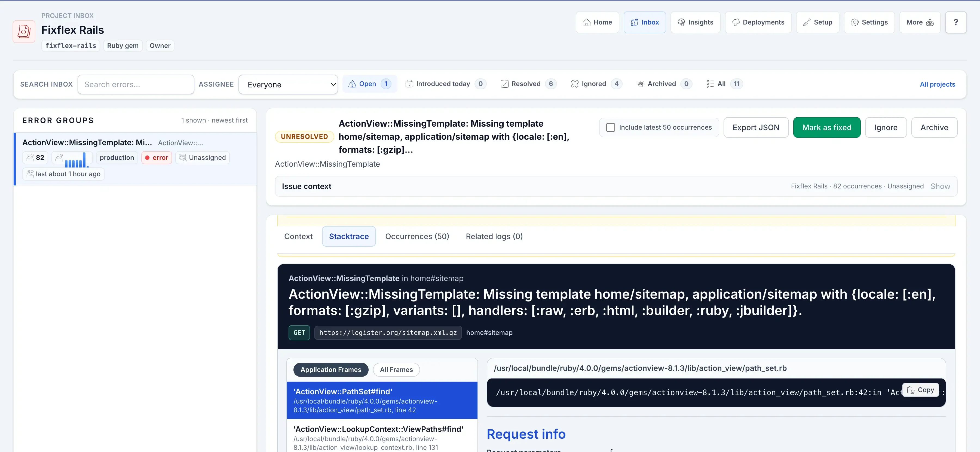Toggle Include latest 50 occurrences checkbox

tap(610, 127)
